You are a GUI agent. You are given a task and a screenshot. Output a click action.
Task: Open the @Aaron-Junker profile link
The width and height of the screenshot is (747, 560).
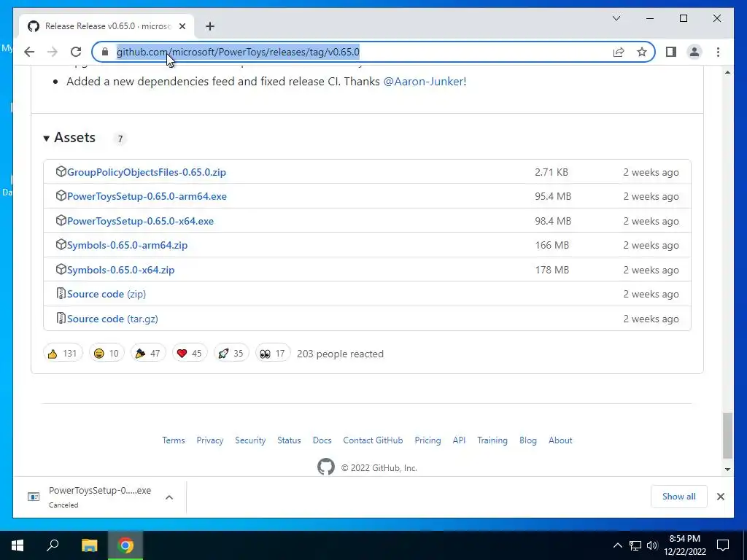pos(425,82)
